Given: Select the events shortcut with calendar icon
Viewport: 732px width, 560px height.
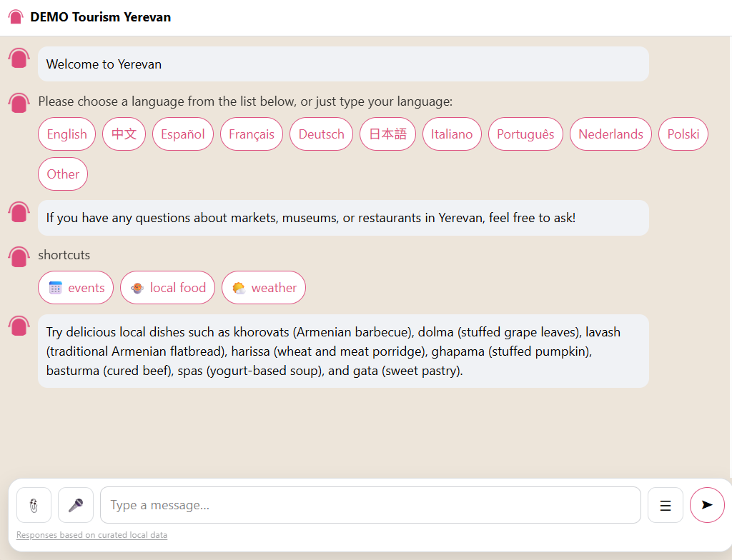Looking at the screenshot, I should point(76,288).
